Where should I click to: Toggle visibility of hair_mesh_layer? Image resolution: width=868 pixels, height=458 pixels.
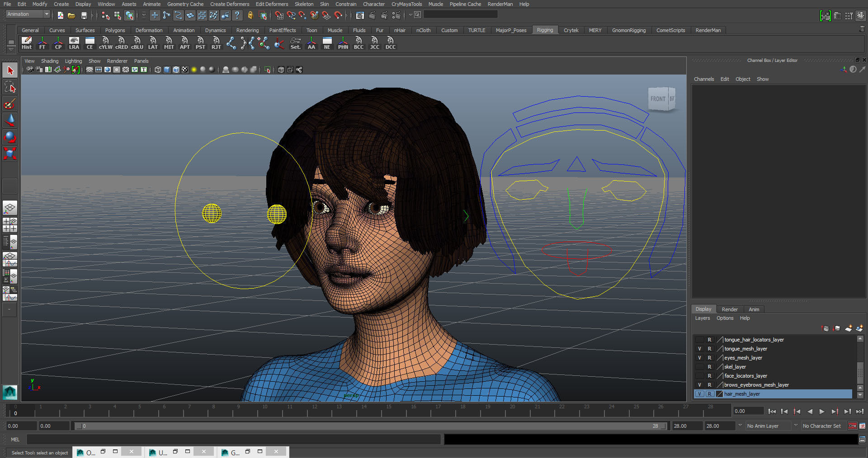tap(699, 394)
